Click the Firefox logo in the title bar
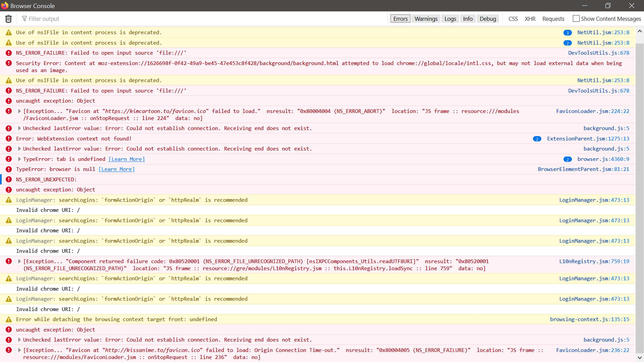 (5, 5)
